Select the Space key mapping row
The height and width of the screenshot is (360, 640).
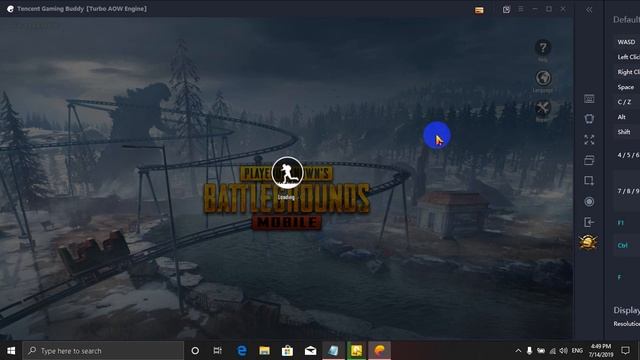pyautogui.click(x=627, y=87)
